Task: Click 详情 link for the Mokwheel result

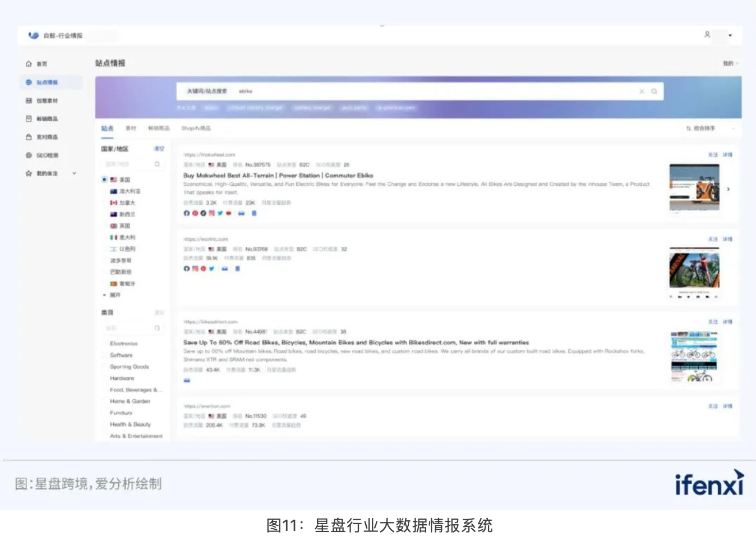Action: [x=727, y=155]
